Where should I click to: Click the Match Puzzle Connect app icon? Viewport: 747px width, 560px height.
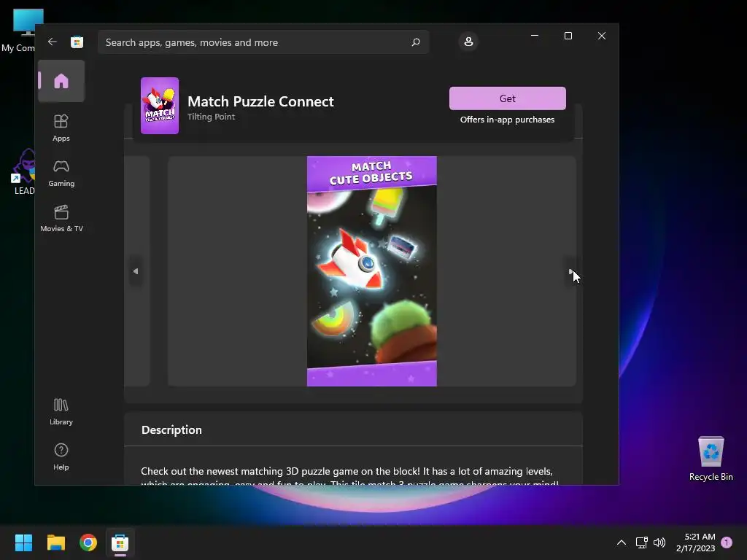(160, 106)
